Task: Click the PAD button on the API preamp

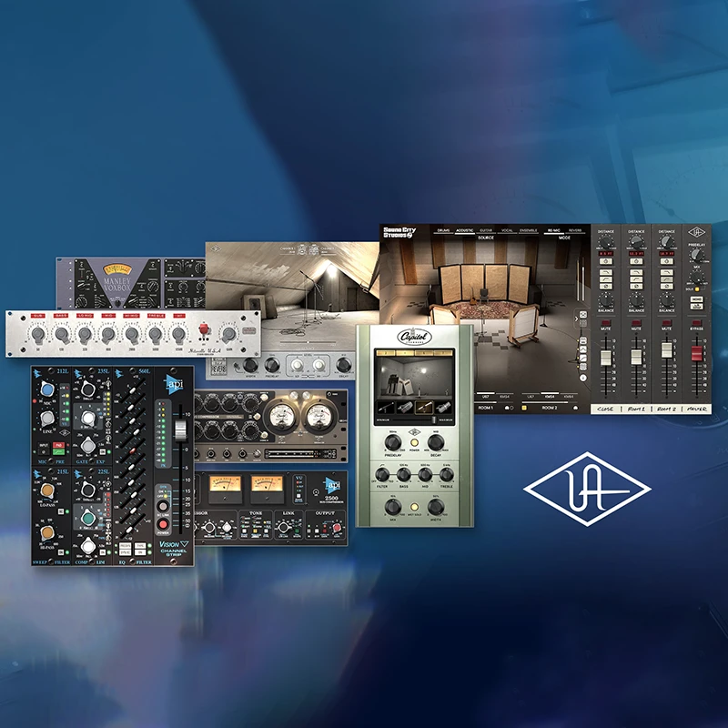Action: tap(58, 444)
